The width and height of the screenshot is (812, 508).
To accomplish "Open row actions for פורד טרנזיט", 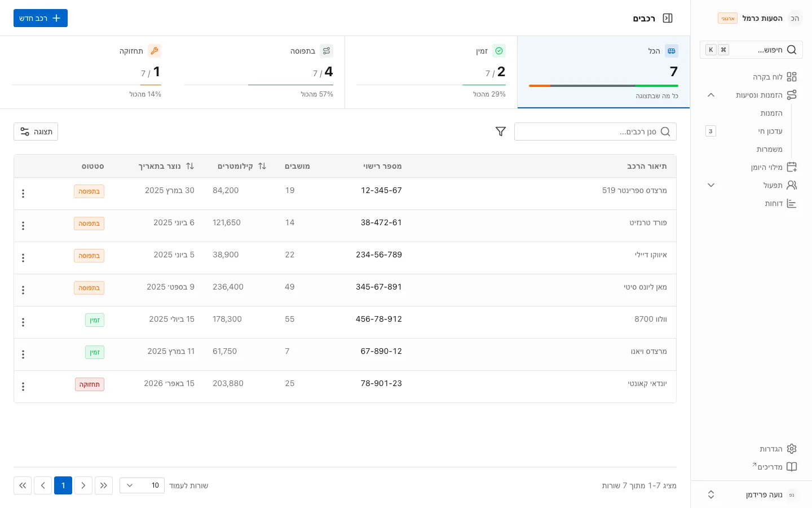I will click(x=23, y=226).
